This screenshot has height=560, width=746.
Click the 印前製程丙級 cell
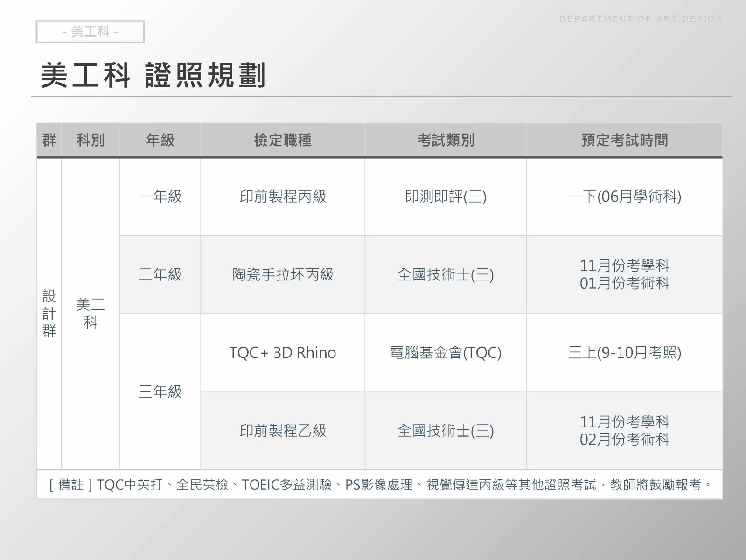(x=283, y=196)
